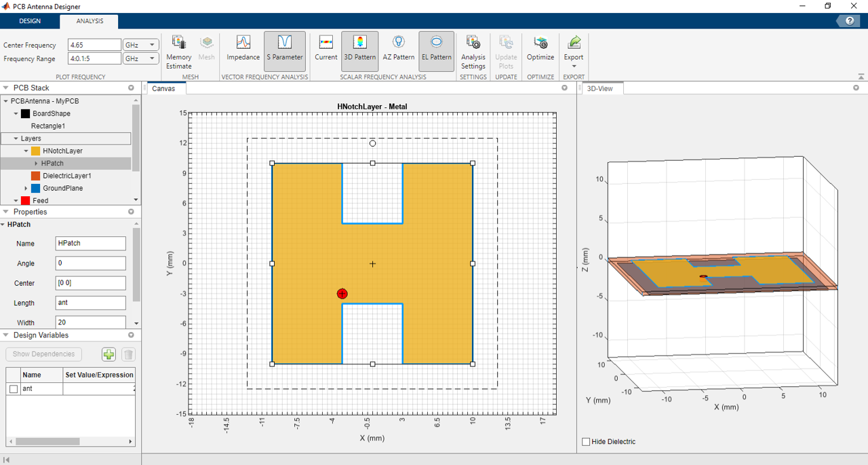This screenshot has width=868, height=465.
Task: Edit the Width property field
Action: (x=90, y=322)
